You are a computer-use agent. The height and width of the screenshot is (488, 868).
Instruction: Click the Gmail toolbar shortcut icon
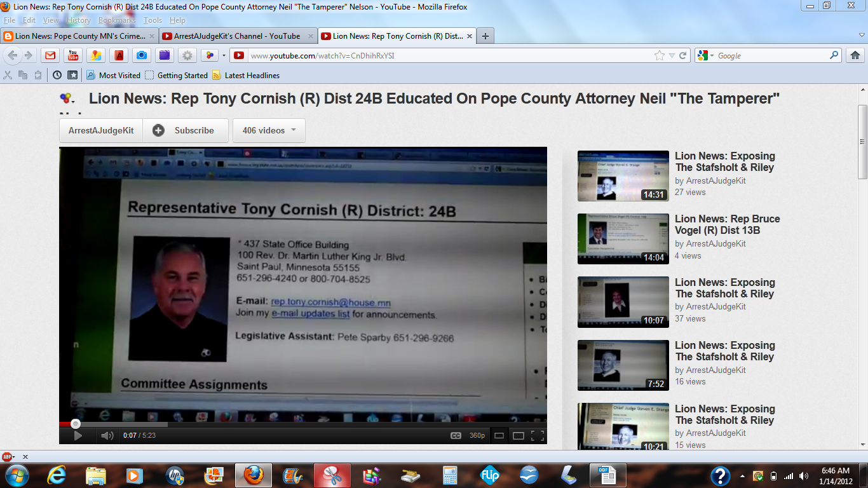(50, 55)
